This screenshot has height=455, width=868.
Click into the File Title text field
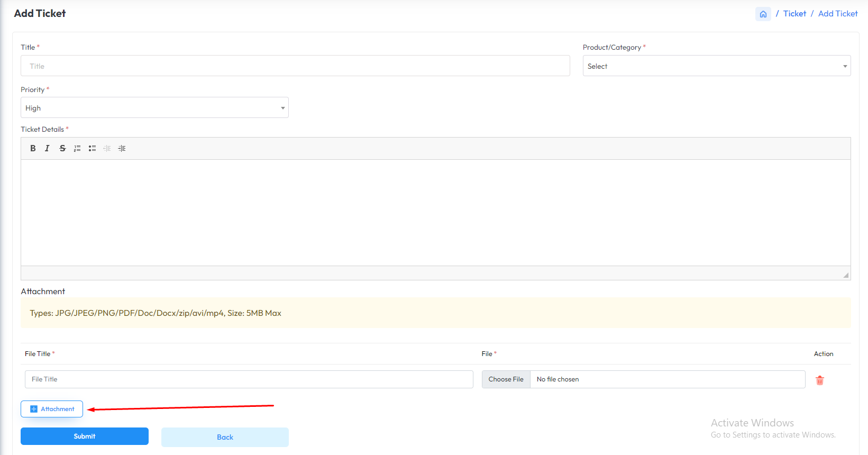[249, 379]
